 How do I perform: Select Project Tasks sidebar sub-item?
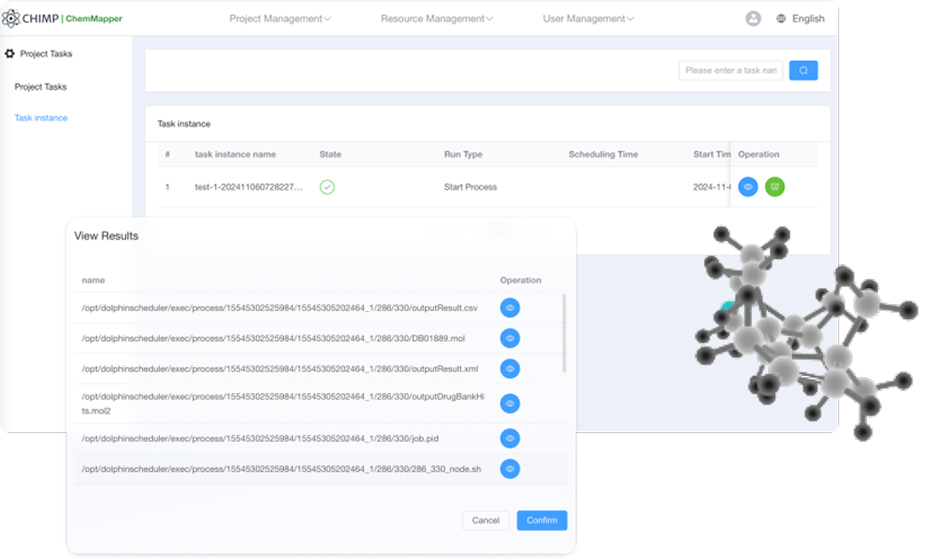tap(41, 87)
